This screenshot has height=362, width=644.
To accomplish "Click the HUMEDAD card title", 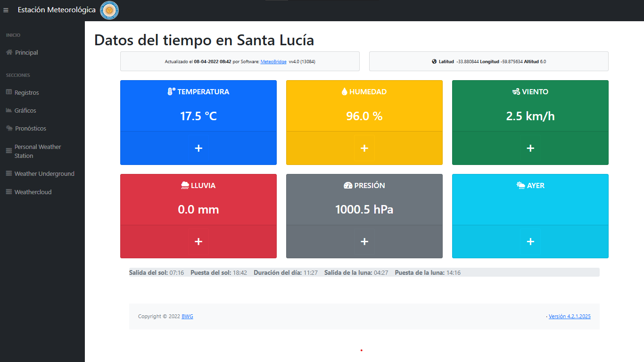I will pos(368,91).
